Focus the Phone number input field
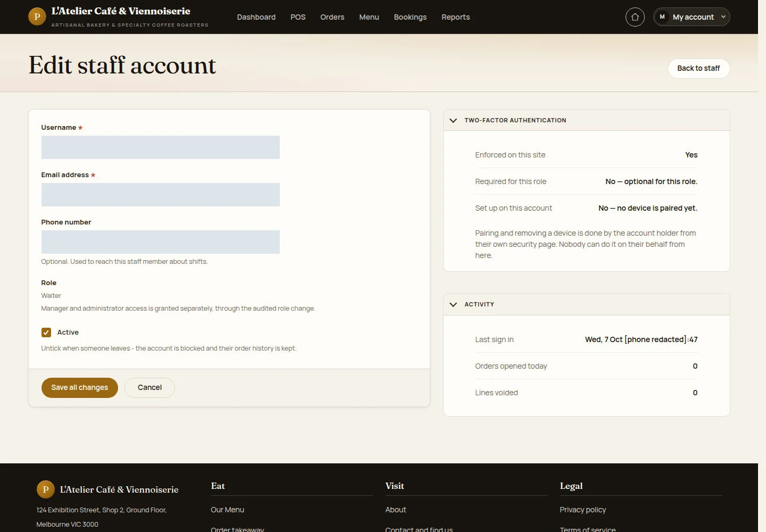The height and width of the screenshot is (532, 766). 161,242
